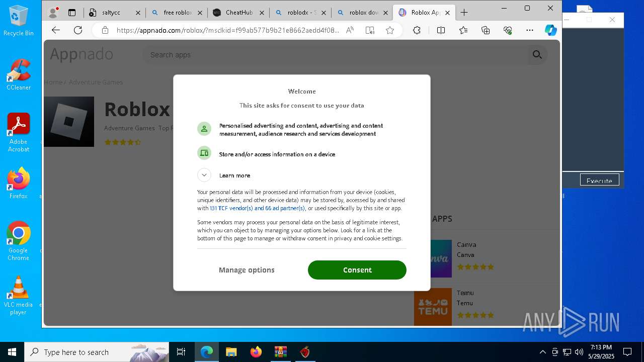Screen dimensions: 644x362
Task: Open the Favorites list icon
Action: point(463,30)
